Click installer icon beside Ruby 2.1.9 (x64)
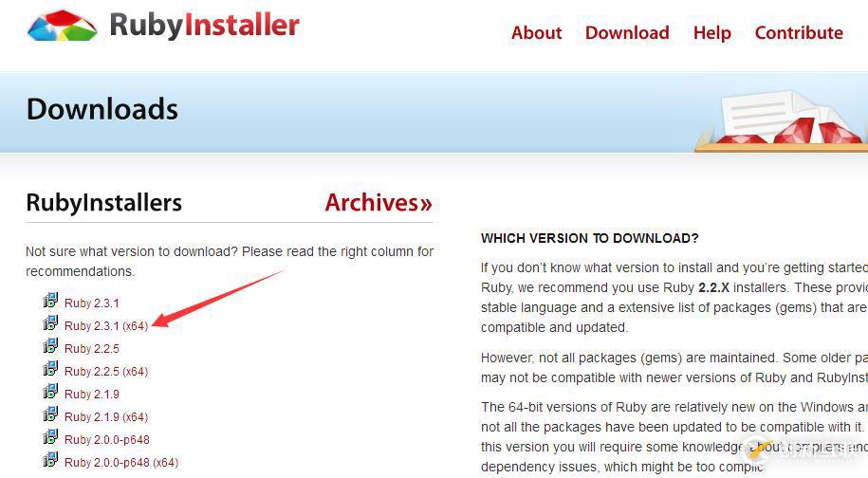The image size is (868, 478). (x=50, y=414)
